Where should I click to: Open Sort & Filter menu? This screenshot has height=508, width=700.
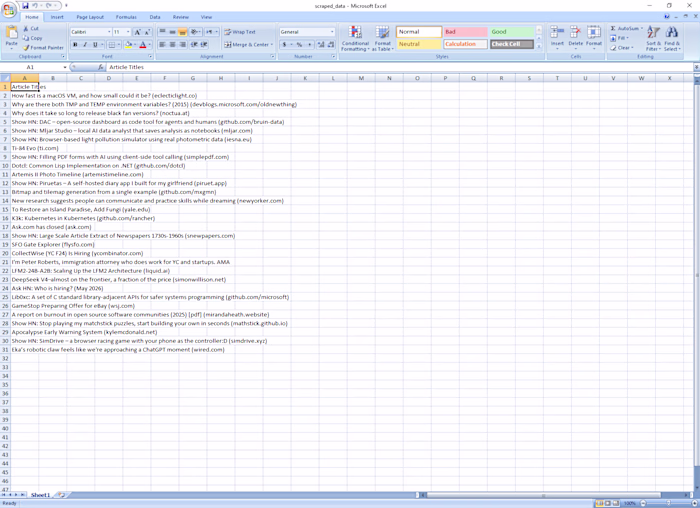pyautogui.click(x=653, y=38)
